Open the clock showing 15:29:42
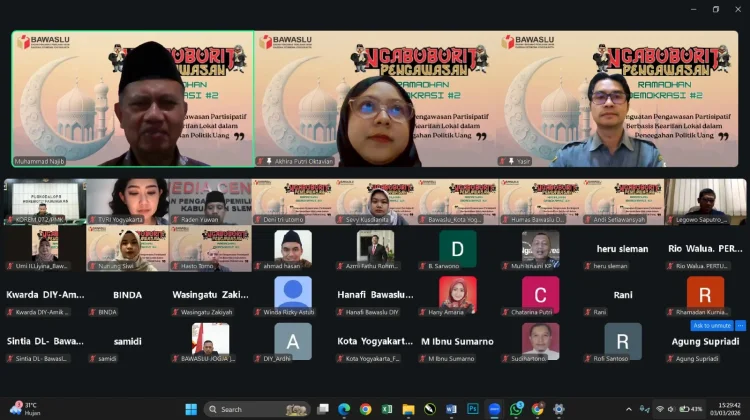This screenshot has width=750, height=420. [x=726, y=409]
